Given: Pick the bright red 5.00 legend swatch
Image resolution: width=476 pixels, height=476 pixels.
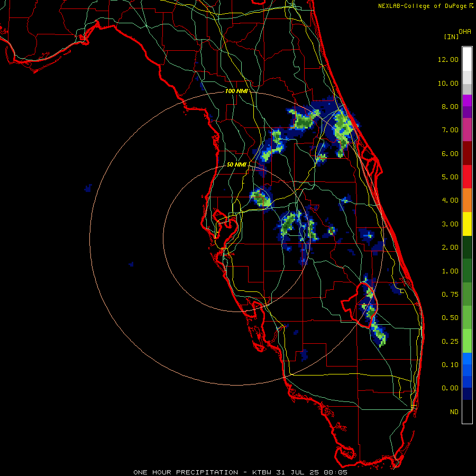Looking at the screenshot, I should coord(467,177).
